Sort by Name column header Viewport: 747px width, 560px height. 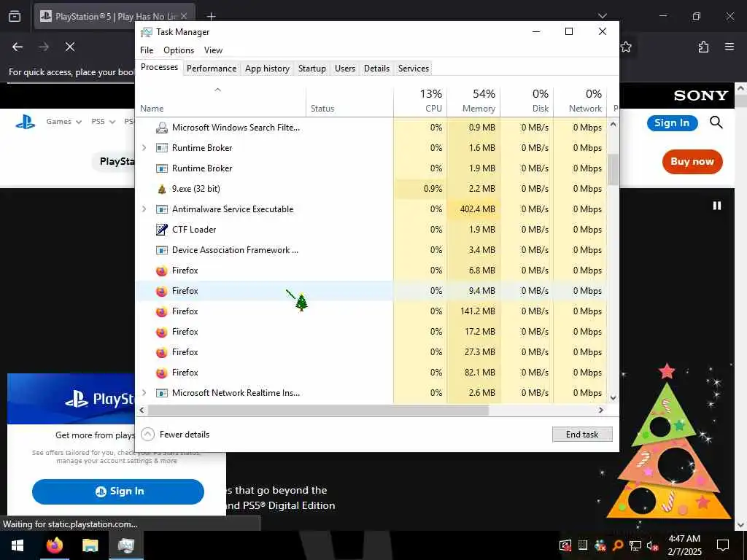220,101
